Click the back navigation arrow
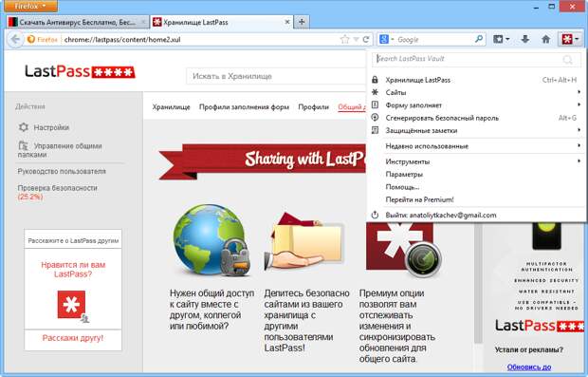The image size is (588, 377). click(x=15, y=39)
